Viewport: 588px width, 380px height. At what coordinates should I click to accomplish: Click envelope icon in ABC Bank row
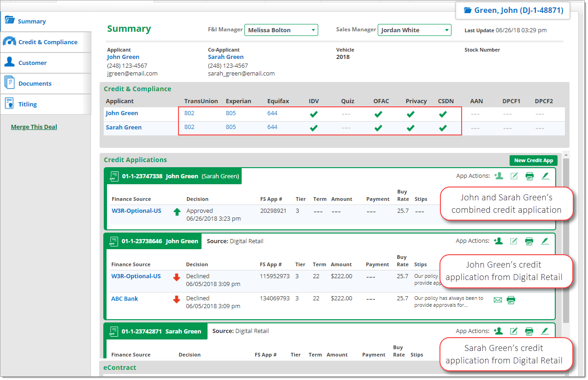498,300
